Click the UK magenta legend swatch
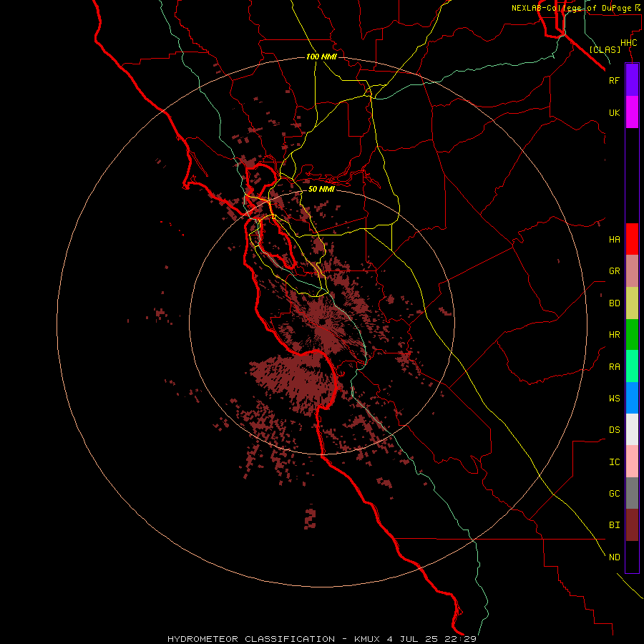The width and height of the screenshot is (644, 644). [x=632, y=112]
